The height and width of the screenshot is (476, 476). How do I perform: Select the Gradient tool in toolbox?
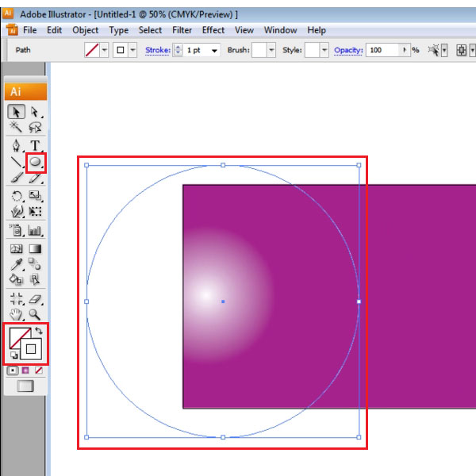coord(35,249)
